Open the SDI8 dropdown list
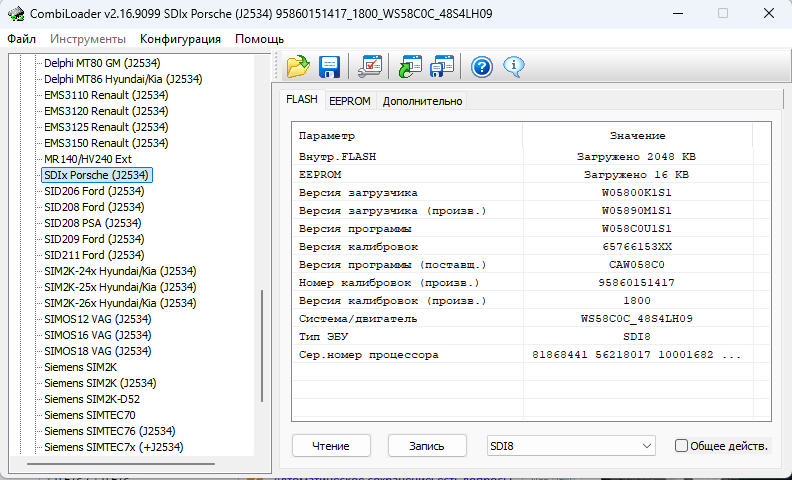 [571, 446]
